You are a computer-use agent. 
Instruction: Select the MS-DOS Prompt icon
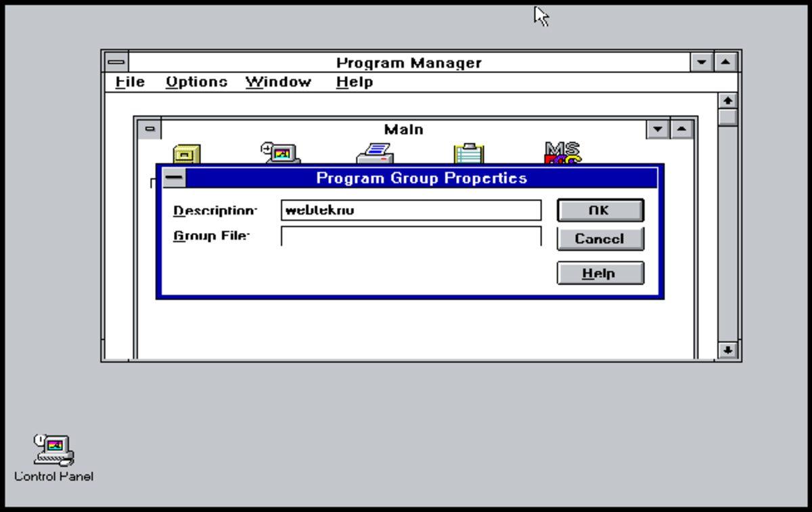[x=562, y=153]
